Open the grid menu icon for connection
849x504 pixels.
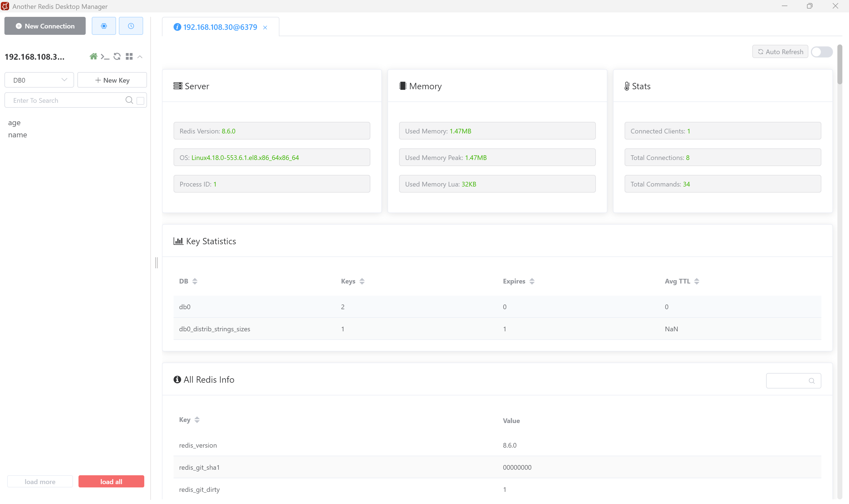(129, 56)
